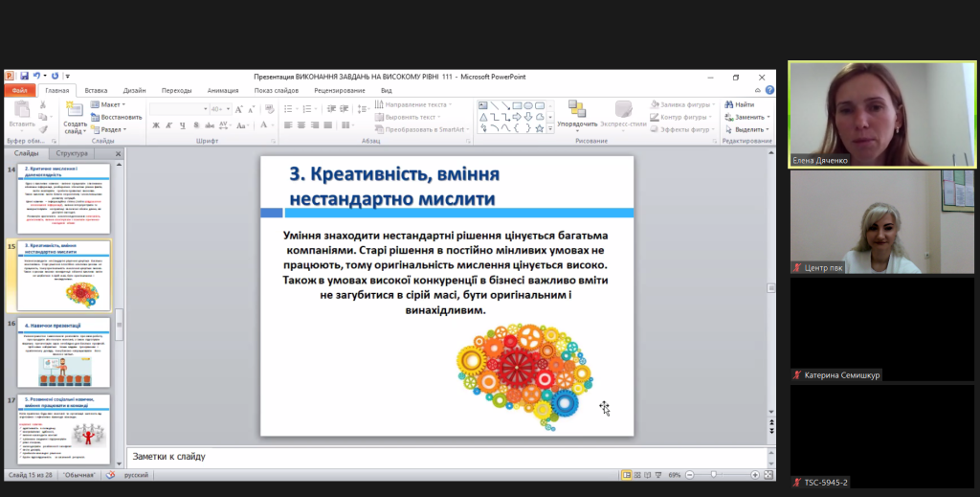Toggle Normal view button in status bar

(x=627, y=475)
